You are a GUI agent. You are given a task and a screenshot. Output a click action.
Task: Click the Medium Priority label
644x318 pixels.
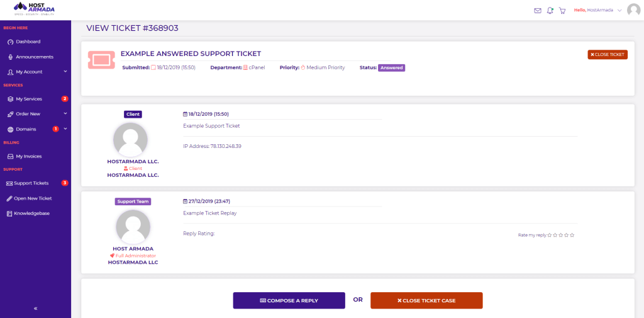click(x=326, y=68)
